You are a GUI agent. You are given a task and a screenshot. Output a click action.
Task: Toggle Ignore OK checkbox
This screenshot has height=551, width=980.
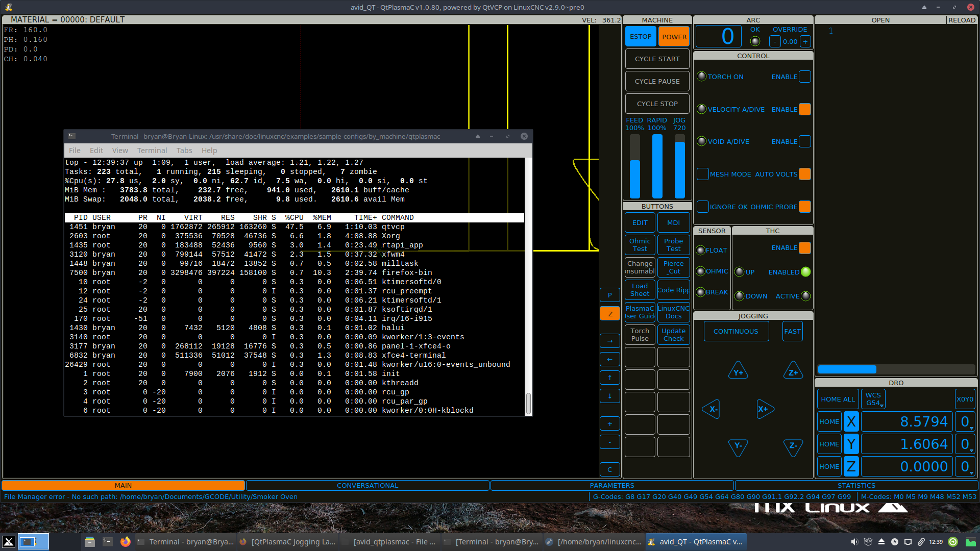click(x=702, y=207)
